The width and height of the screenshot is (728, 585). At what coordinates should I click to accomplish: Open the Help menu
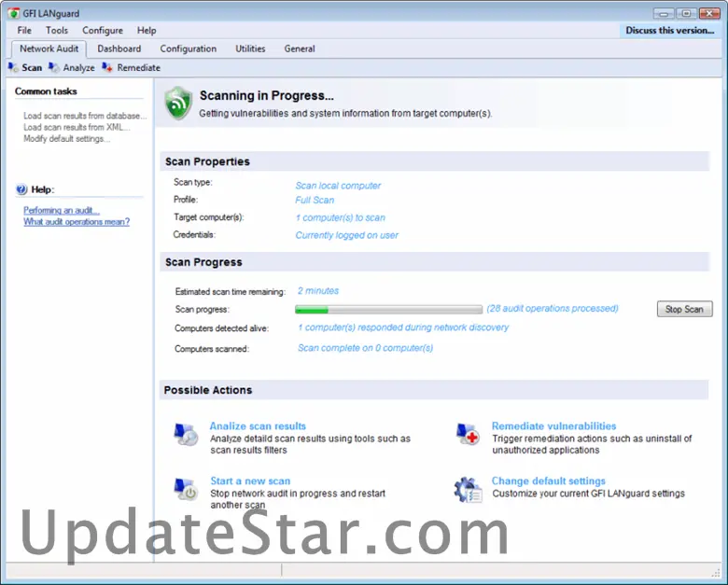point(147,31)
